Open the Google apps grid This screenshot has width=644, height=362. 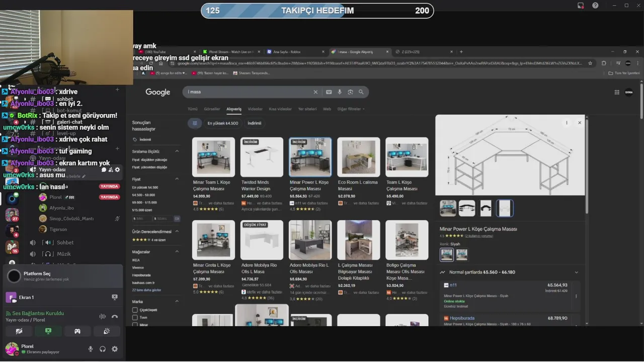pyautogui.click(x=617, y=92)
